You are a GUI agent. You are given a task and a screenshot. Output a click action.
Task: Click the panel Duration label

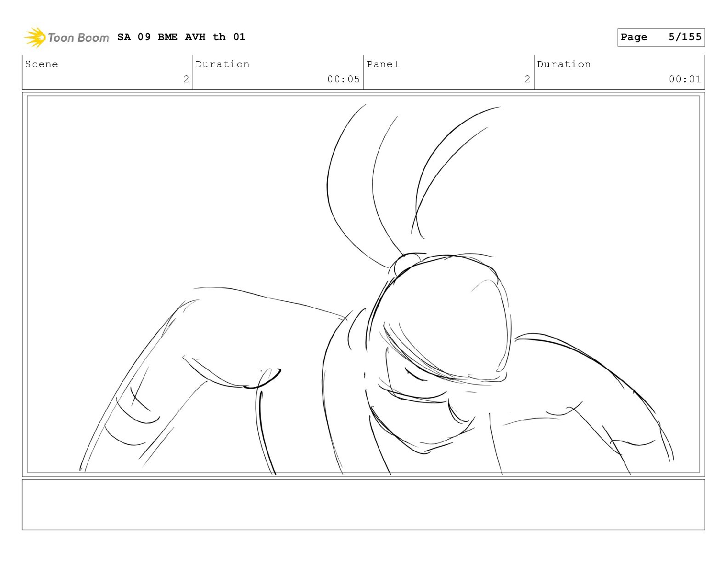point(564,64)
